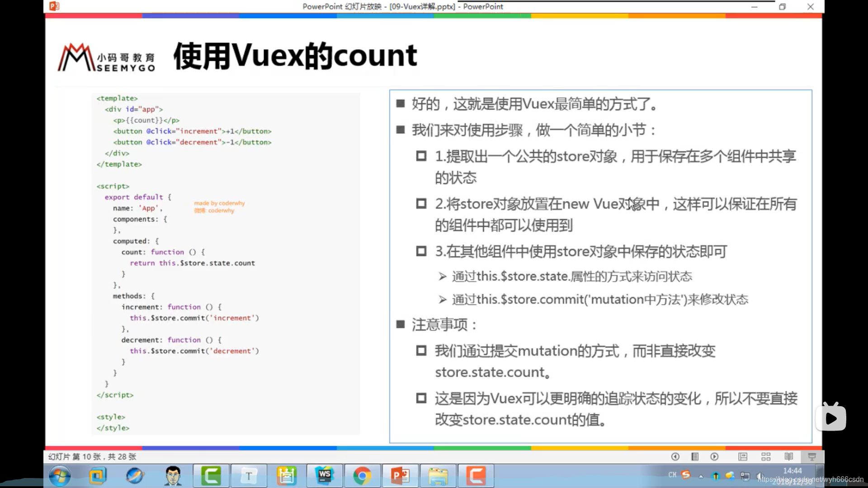Image resolution: width=868 pixels, height=488 pixels.
Task: Open WebStorm from the taskbar
Action: click(x=325, y=476)
